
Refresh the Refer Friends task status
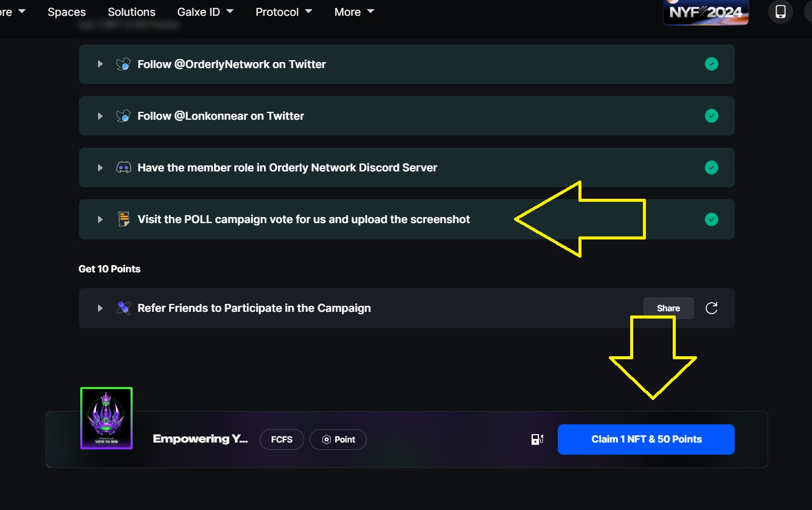711,308
